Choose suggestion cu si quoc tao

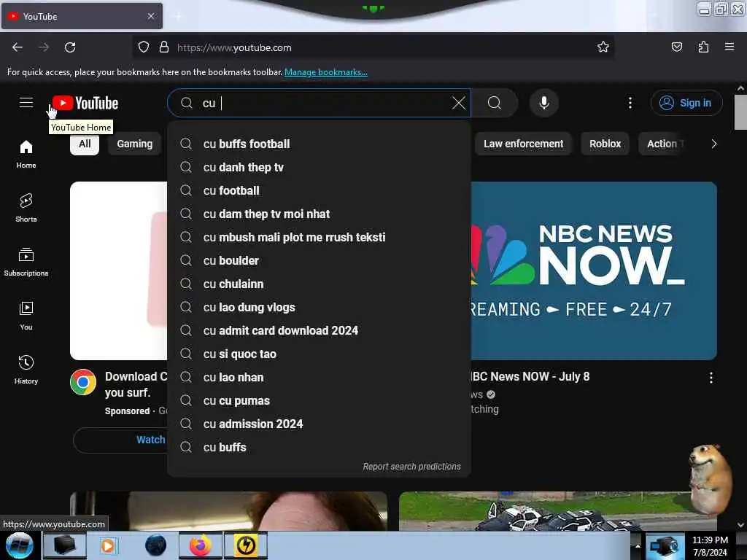(x=320, y=354)
